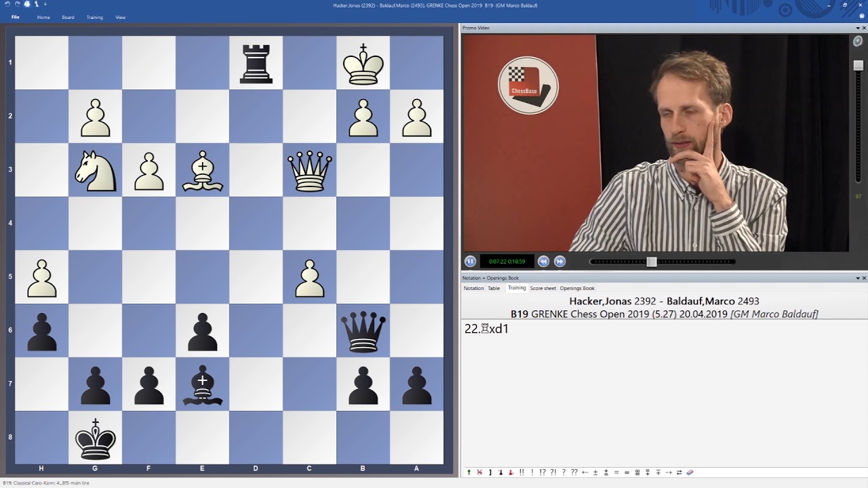The width and height of the screenshot is (868, 488).
Task: Open the Notation + Openings Book panel dropdown
Action: [x=858, y=278]
